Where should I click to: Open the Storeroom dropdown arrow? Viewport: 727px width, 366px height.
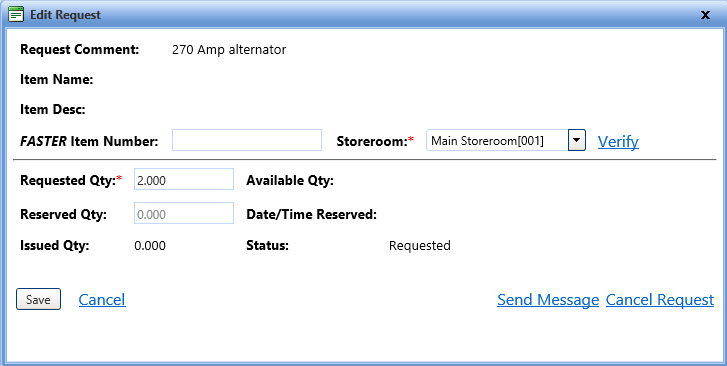coord(577,140)
